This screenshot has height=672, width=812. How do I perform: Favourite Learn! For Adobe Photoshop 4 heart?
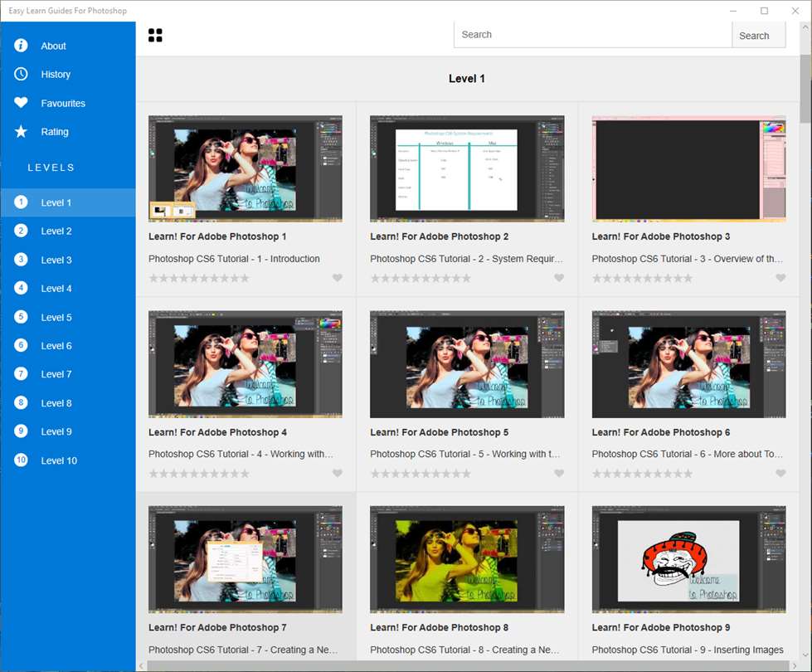click(x=337, y=473)
